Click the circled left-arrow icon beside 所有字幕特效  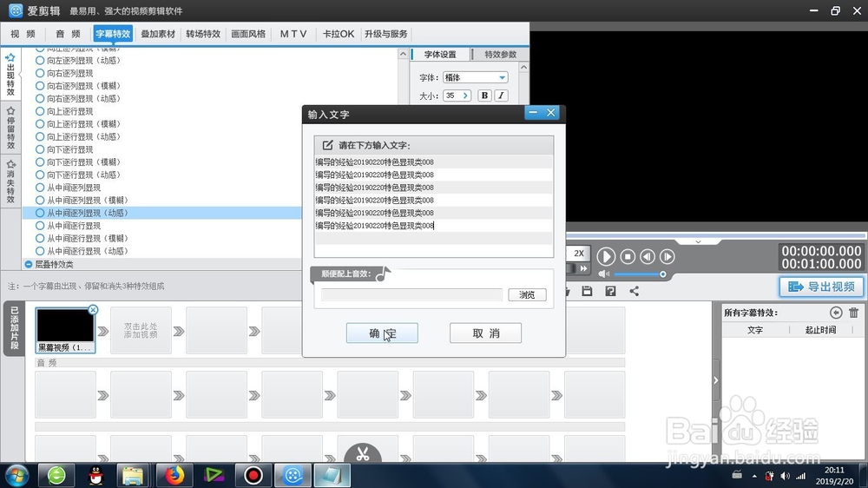click(x=836, y=313)
